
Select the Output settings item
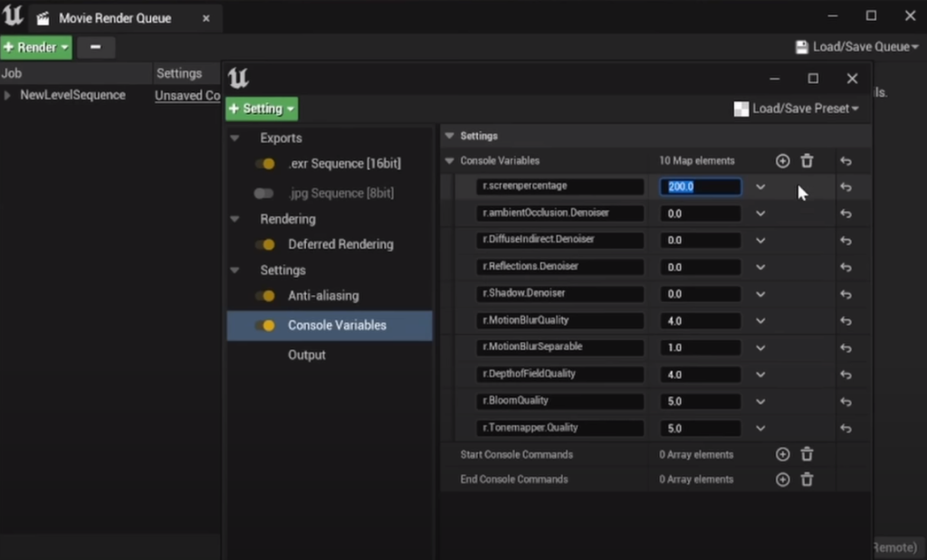[306, 355]
